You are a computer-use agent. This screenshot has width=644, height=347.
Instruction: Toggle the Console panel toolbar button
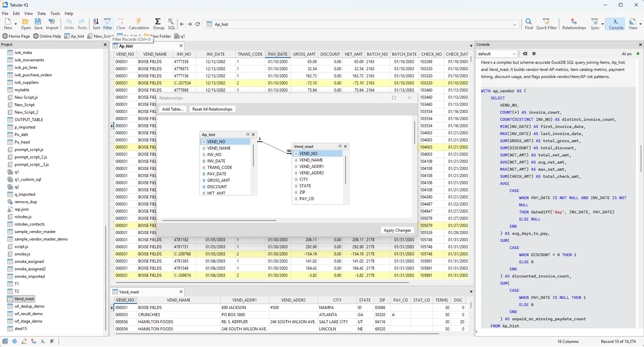tap(616, 24)
